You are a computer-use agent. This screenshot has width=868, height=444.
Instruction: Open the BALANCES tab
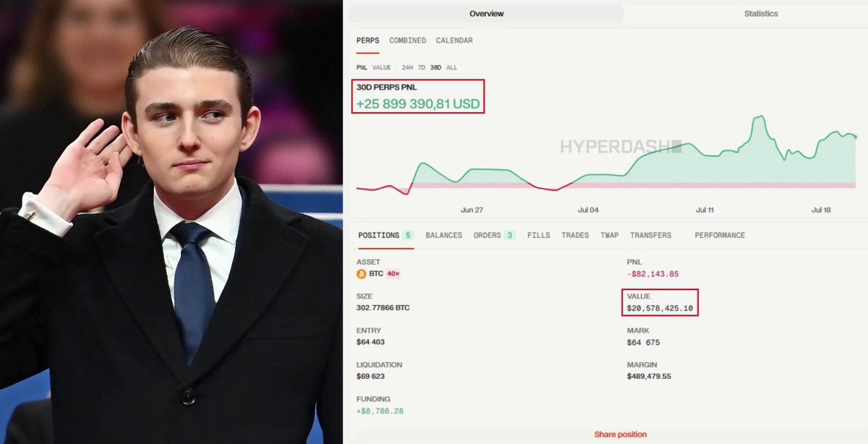click(443, 235)
